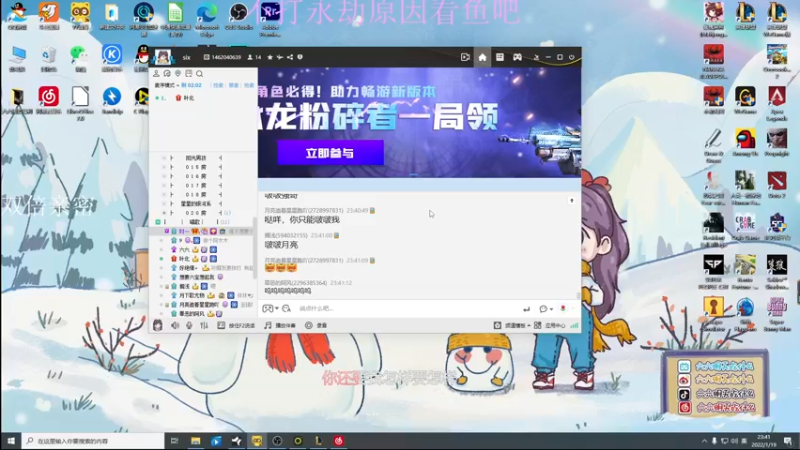
Task: Open the YY raccoon icon in taskbar
Action: tap(257, 441)
